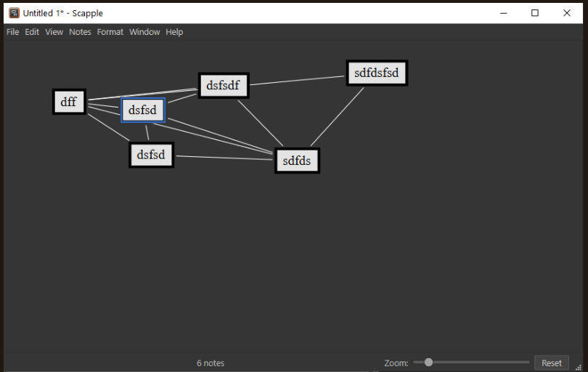Click the window resize grip in corner

point(579,368)
